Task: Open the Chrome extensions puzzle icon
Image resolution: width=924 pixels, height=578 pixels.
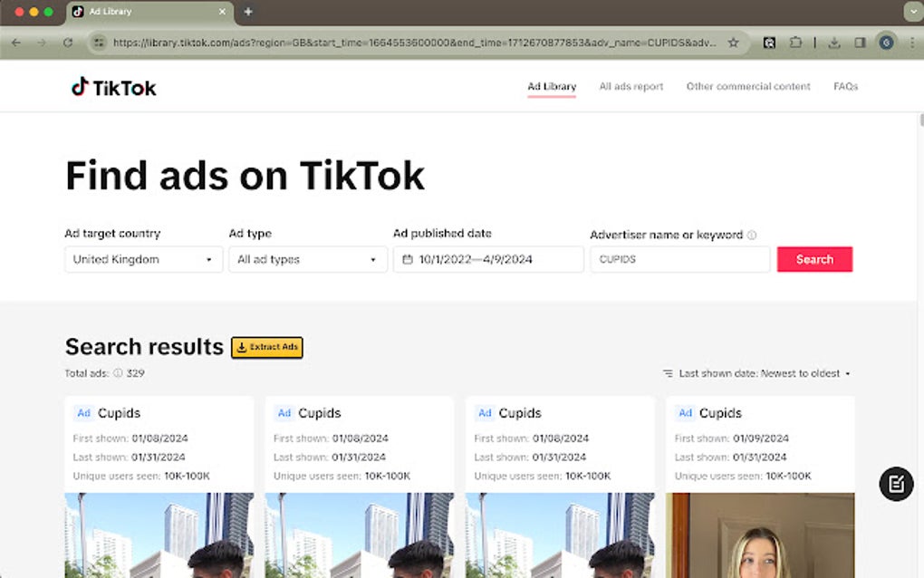Action: (796, 43)
